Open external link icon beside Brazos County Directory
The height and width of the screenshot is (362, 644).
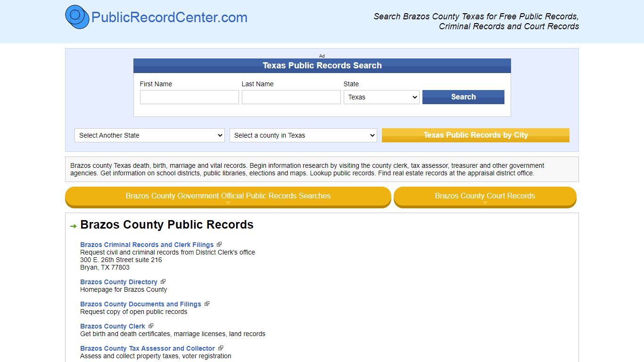pyautogui.click(x=163, y=281)
